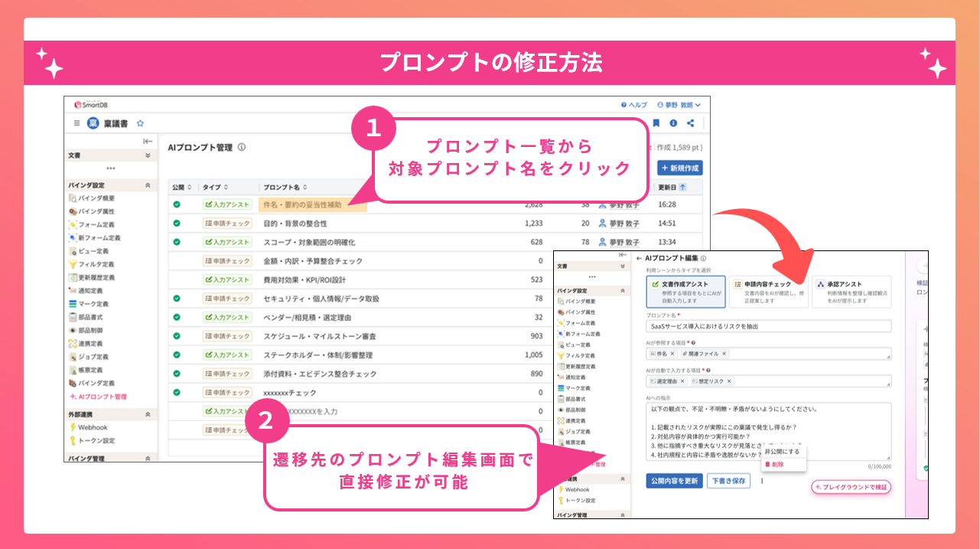Click info icon next to AIプロンプト管理

[x=241, y=147]
